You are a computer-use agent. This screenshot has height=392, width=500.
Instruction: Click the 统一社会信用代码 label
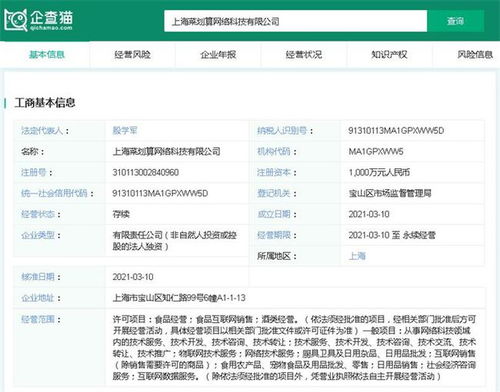57,193
